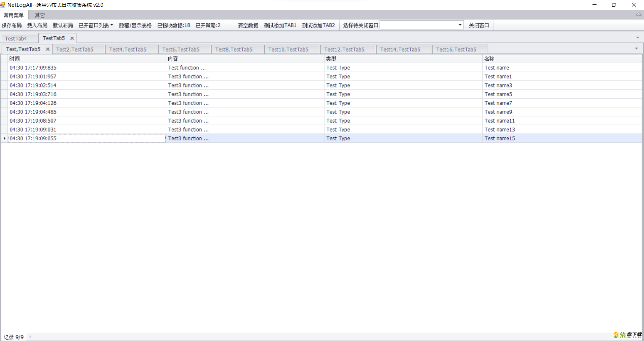The image size is (644, 341).
Task: Sort by the 内容 column header
Action: (245, 59)
